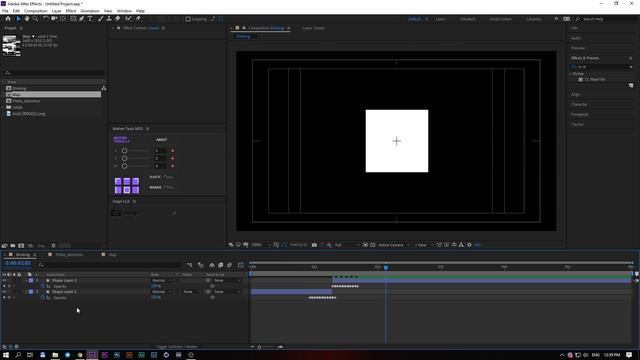This screenshot has width=640, height=360.
Task: Click the purple anchor grid in Motion Tools
Action: (127, 186)
